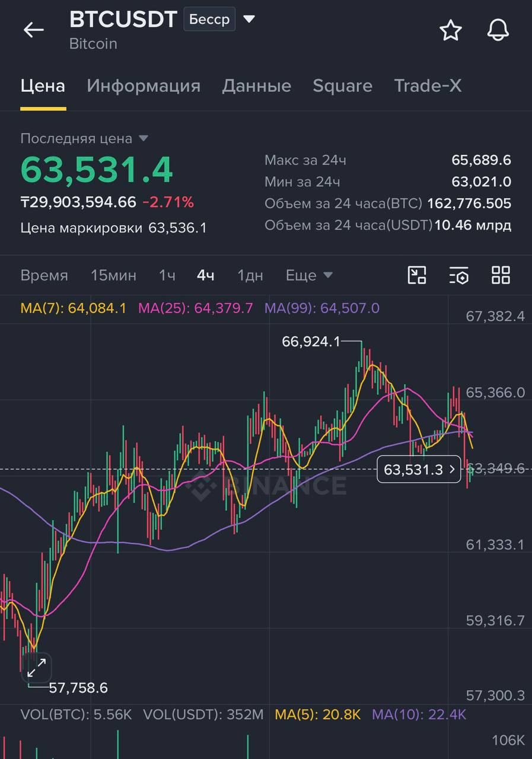Select the 1дн timeframe

click(250, 276)
